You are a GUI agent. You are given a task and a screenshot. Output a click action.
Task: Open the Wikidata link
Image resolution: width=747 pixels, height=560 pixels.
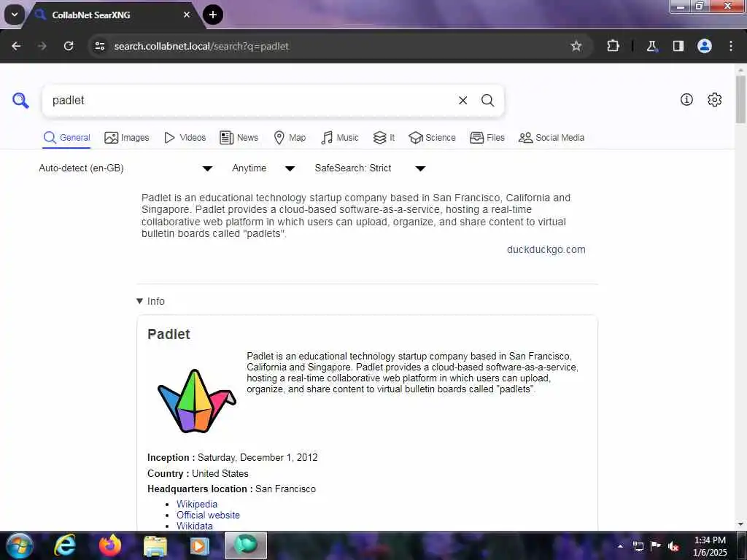point(194,526)
